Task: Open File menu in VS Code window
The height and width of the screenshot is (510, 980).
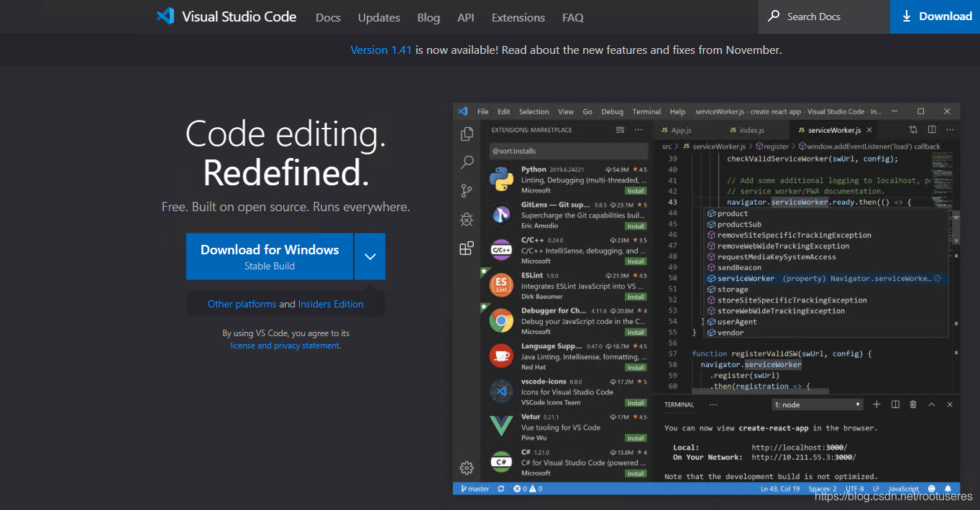Action: pos(482,111)
